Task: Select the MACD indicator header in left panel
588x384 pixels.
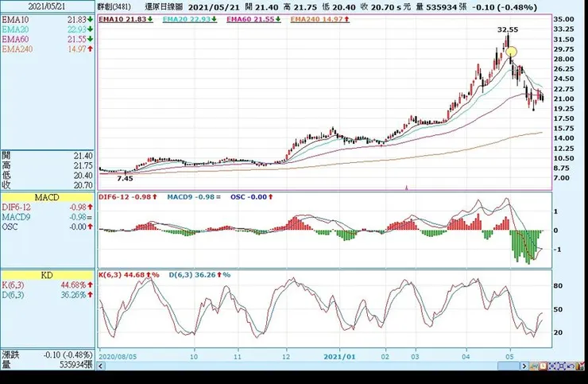Action: [47, 197]
